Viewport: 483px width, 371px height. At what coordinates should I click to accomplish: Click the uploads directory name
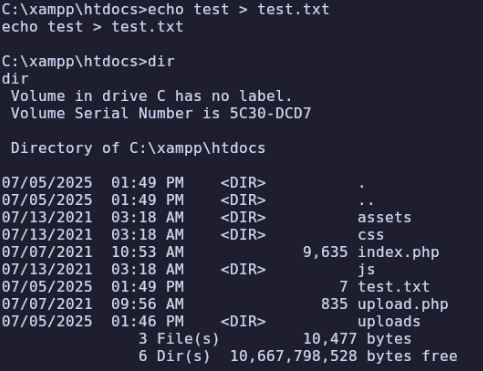[389, 321]
